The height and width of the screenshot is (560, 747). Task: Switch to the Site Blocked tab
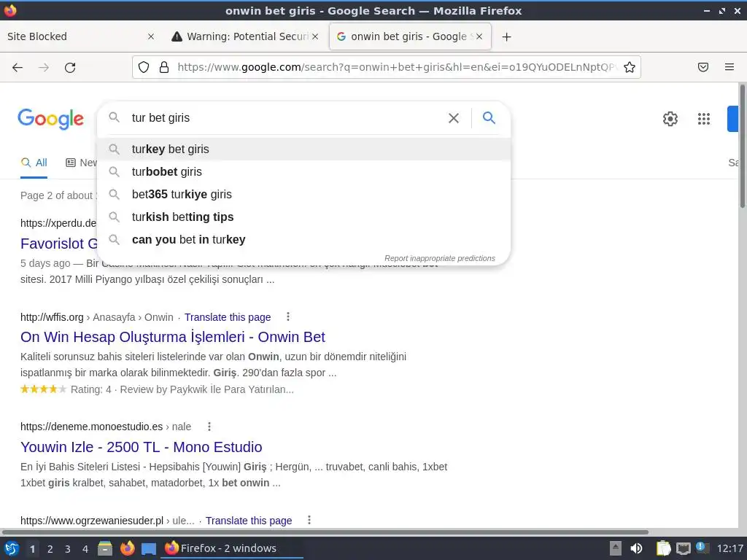[81, 36]
